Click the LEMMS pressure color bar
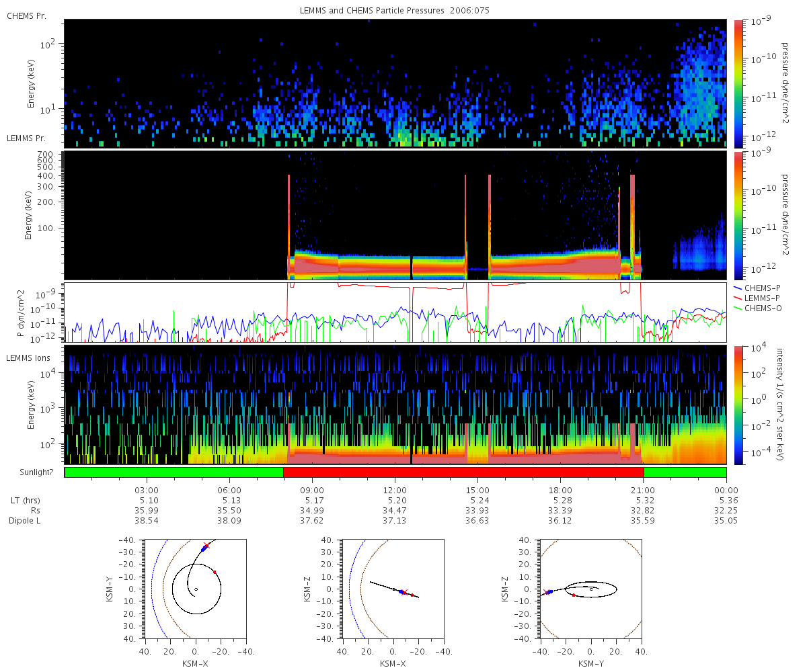The width and height of the screenshot is (807, 672). (x=738, y=215)
